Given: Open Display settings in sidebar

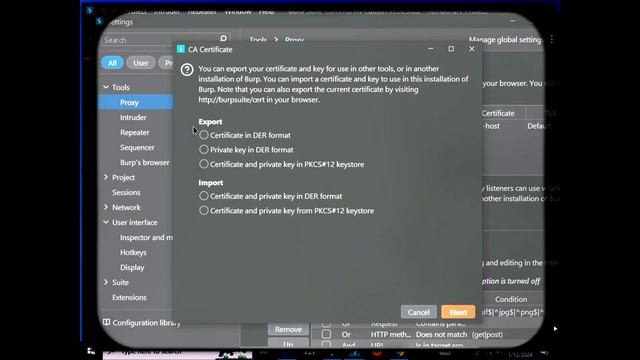Looking at the screenshot, I should [132, 268].
